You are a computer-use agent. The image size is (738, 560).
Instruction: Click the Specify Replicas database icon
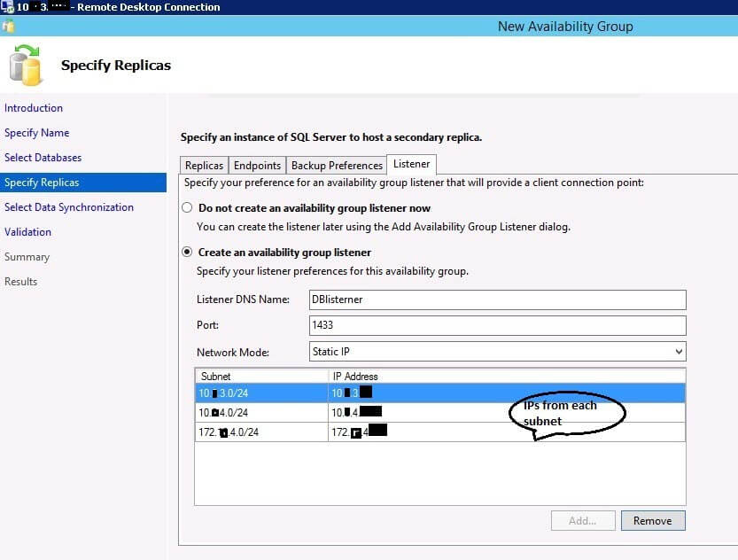click(26, 65)
